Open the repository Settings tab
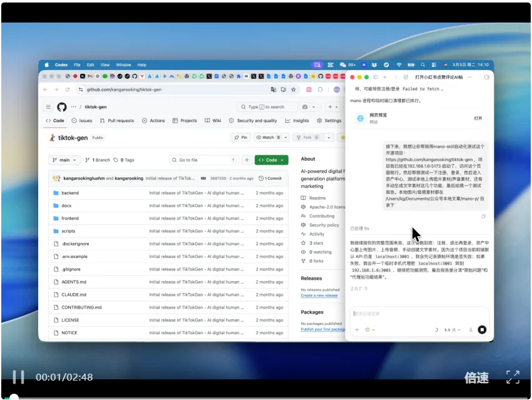532x400 pixels. (329, 120)
